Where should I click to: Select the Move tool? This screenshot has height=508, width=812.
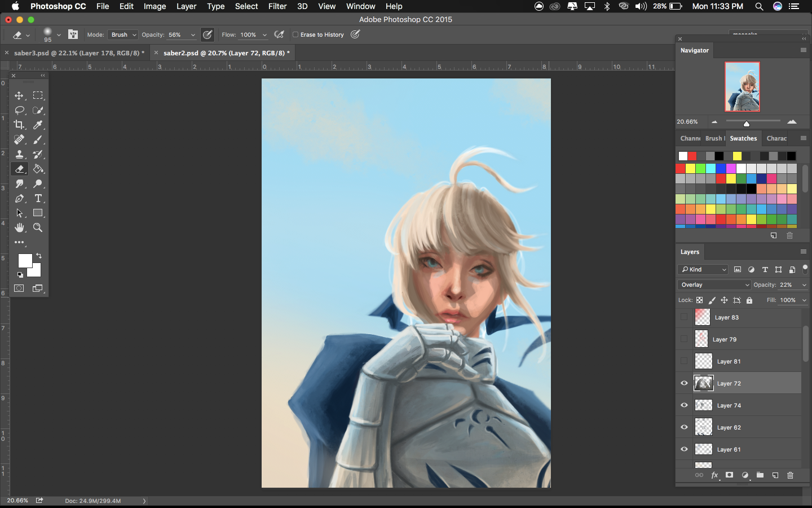[x=19, y=95]
